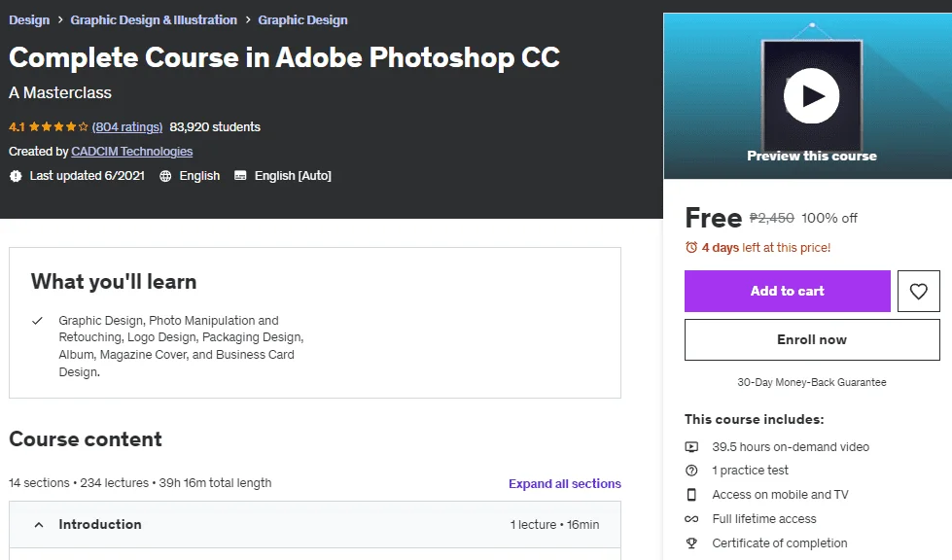The width and height of the screenshot is (952, 560).
Task: Open Graphic Design & Illustration breadcrumb
Action: (x=154, y=20)
